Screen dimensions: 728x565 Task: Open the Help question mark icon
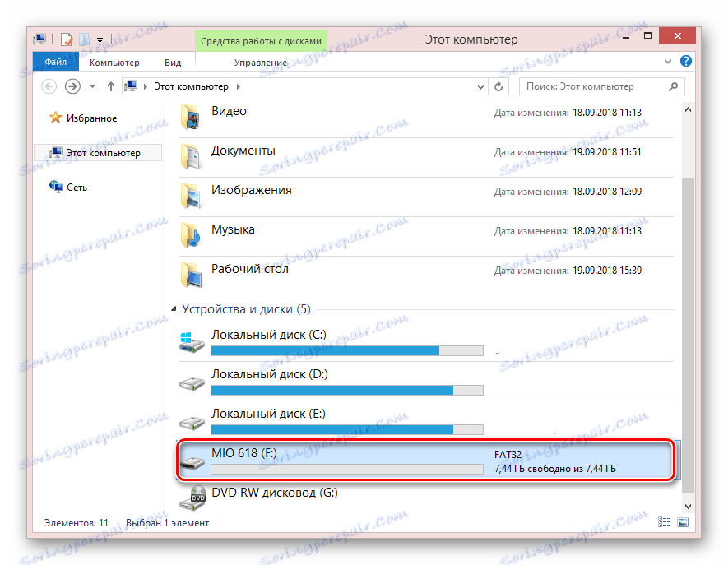click(686, 61)
